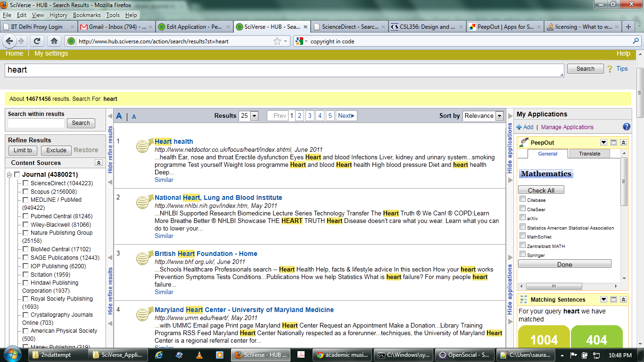644x362 pixels.
Task: Click the magnifier icon in Google search box
Action: point(636,41)
